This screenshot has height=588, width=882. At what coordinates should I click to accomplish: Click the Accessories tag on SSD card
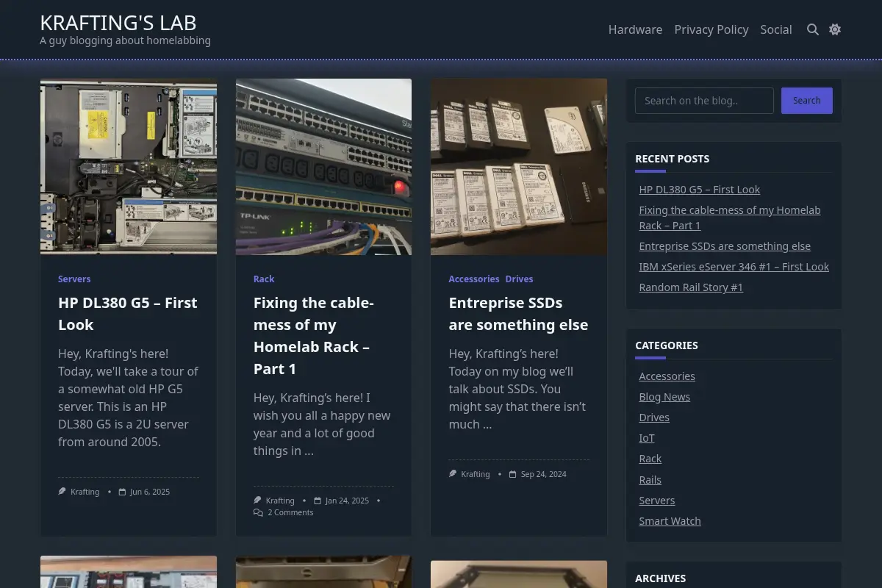coord(474,279)
